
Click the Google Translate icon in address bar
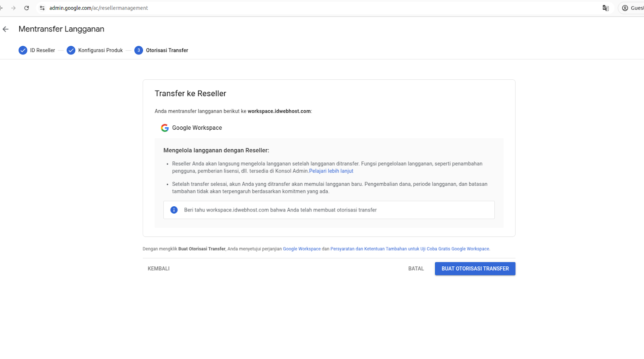tap(605, 8)
